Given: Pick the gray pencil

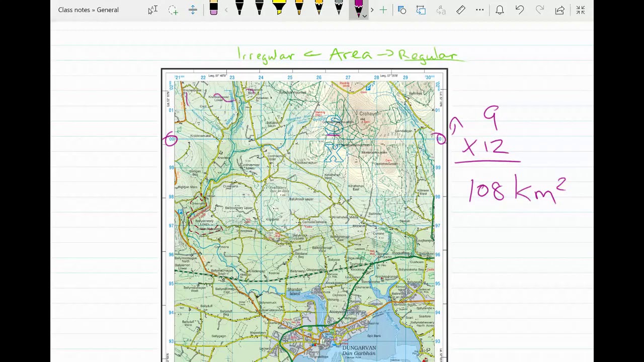Looking at the screenshot, I should 339,8.
